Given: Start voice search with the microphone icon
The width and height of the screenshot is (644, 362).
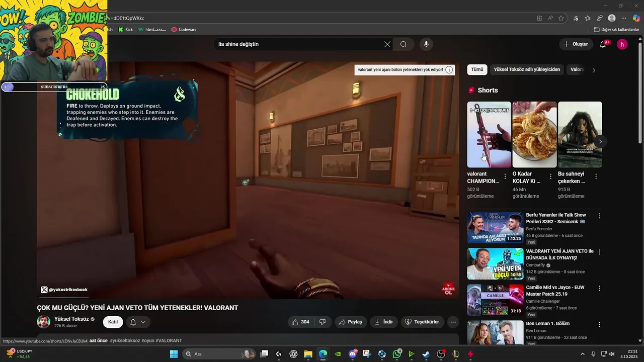Looking at the screenshot, I should (426, 44).
